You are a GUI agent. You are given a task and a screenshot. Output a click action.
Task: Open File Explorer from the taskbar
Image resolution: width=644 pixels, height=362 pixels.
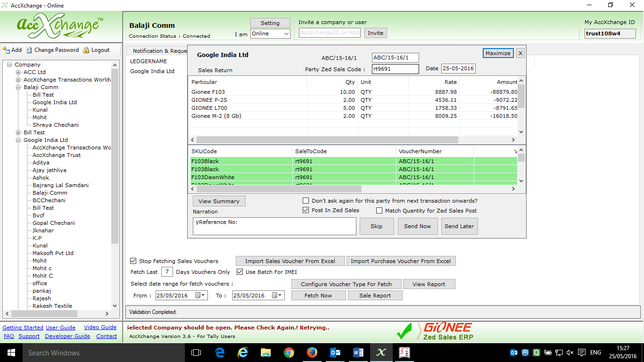click(x=266, y=353)
